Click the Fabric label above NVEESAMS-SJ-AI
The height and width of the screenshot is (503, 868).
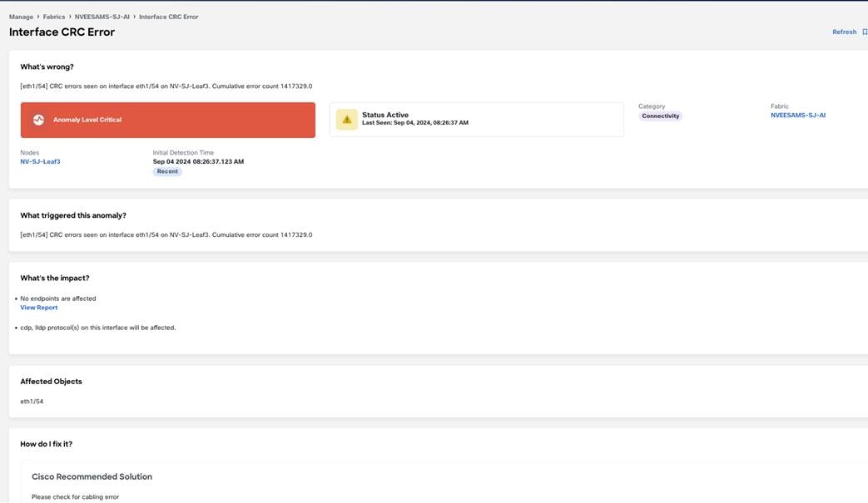[x=780, y=106]
